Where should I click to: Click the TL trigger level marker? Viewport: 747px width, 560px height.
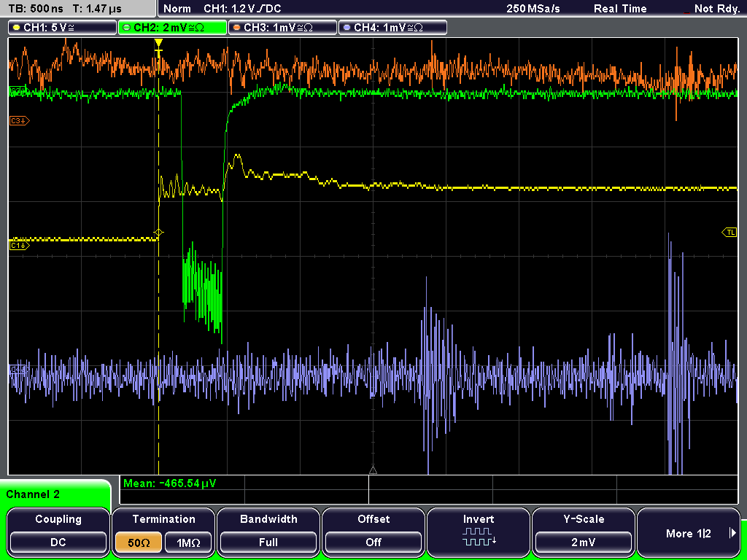click(x=729, y=233)
